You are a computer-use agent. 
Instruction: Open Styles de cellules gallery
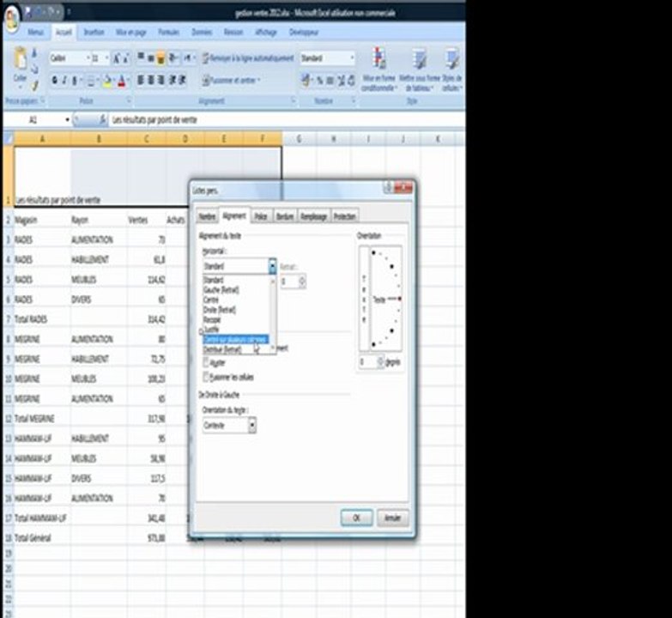(451, 69)
